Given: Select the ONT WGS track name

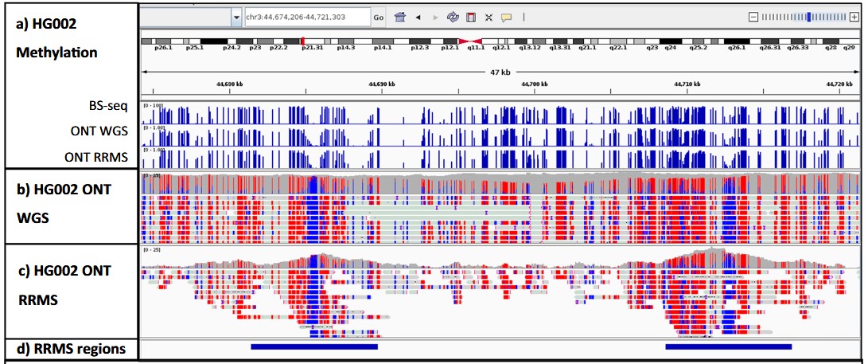Looking at the screenshot, I should coord(99,132).
